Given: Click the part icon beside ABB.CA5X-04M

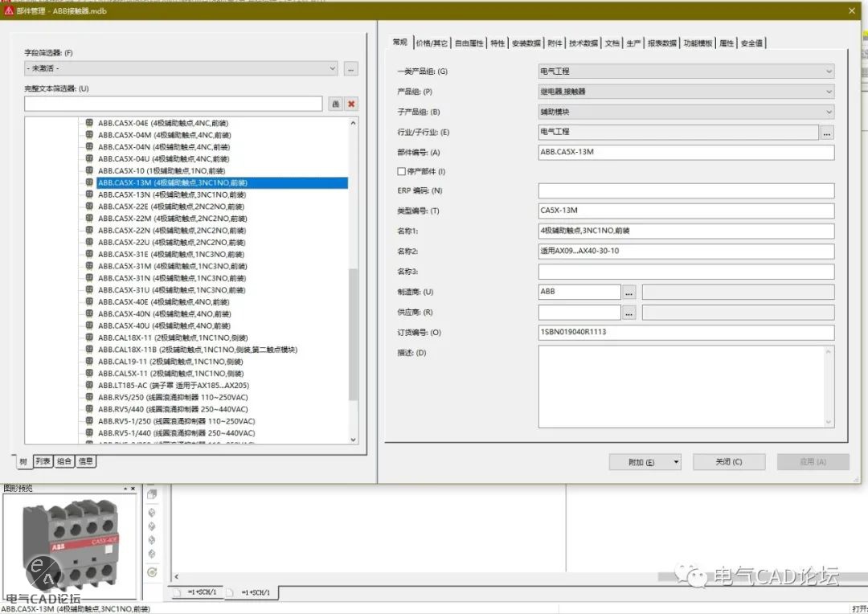Looking at the screenshot, I should click(89, 134).
